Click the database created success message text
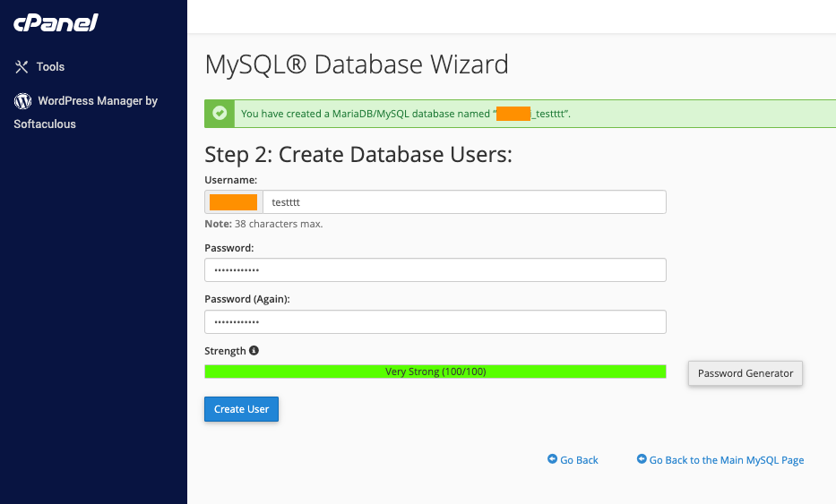Screen dimensions: 836x504 coord(406,114)
